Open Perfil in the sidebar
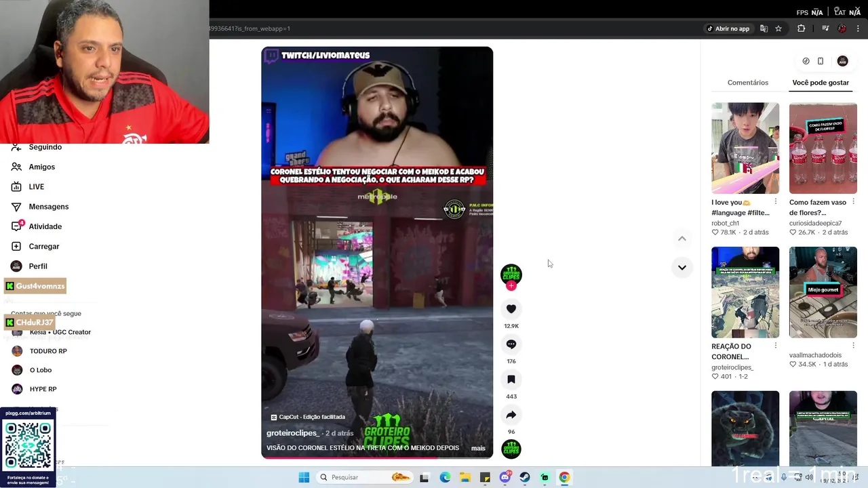 point(38,266)
